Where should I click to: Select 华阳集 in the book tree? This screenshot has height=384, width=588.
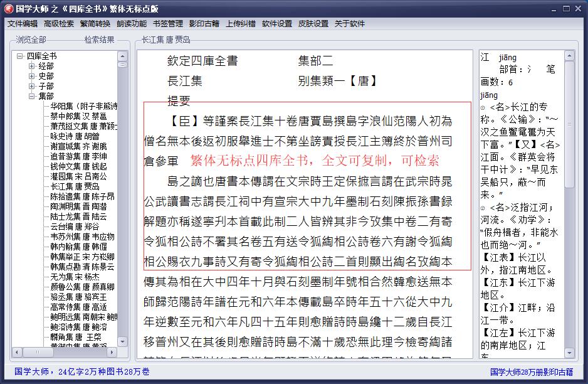83,106
